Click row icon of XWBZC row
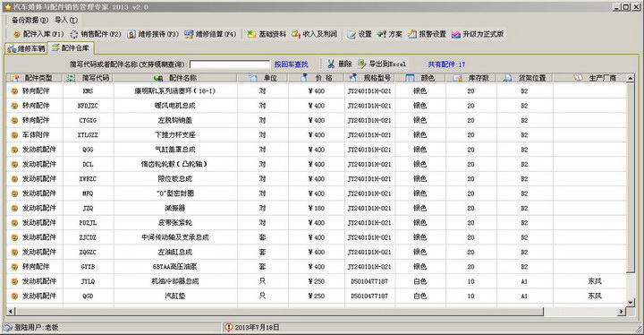Screen dimensions: 644x335 (15, 179)
